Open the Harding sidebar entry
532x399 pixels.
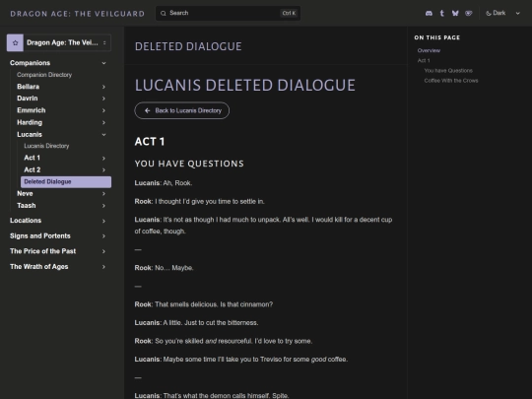tap(30, 122)
